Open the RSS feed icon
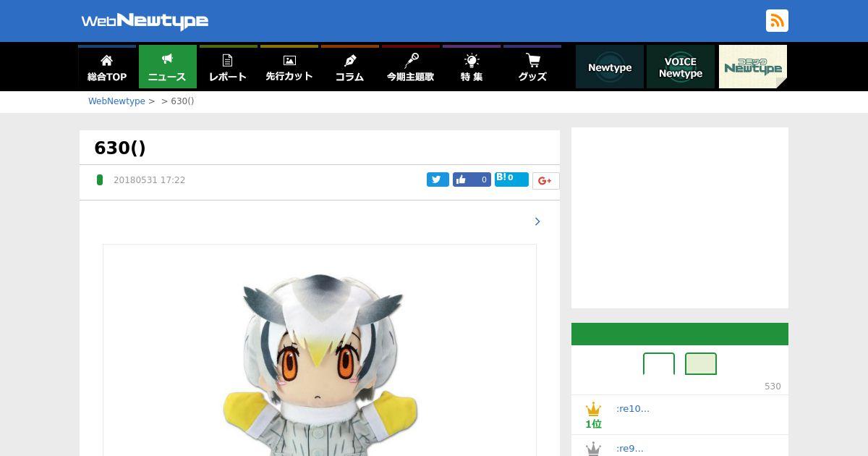 point(777,21)
